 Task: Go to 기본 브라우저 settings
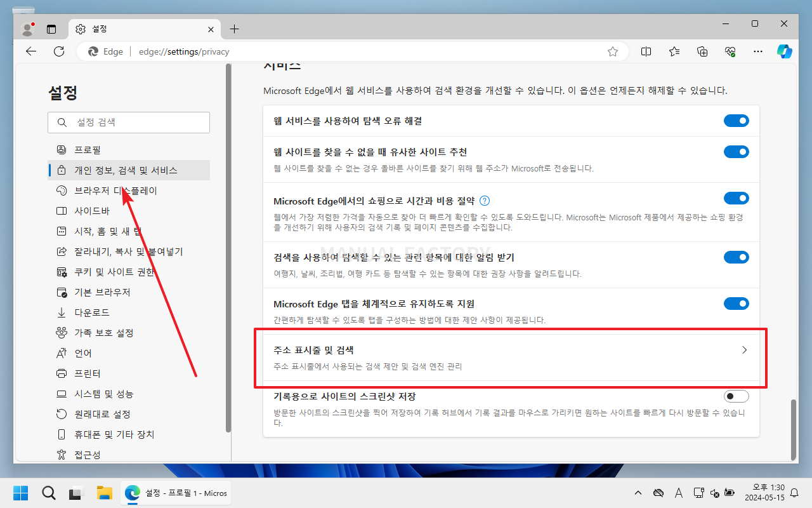tap(129, 292)
